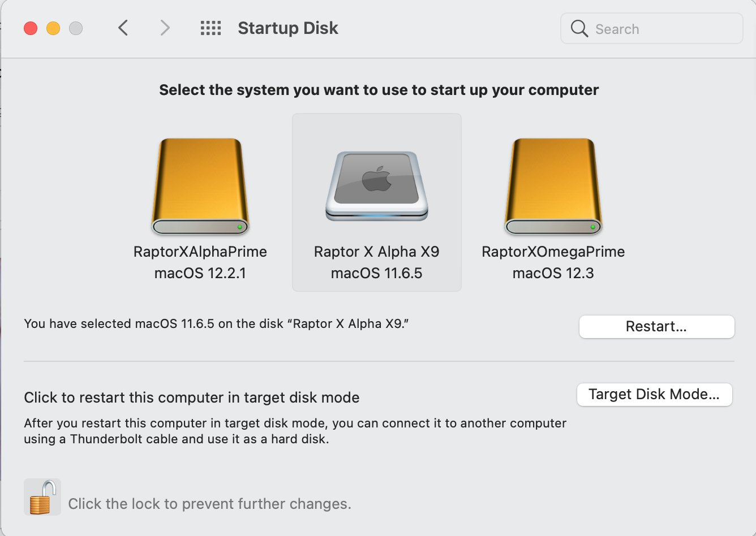Select the Raptor X Alpha X9 disk icon
The height and width of the screenshot is (536, 756).
click(x=377, y=186)
